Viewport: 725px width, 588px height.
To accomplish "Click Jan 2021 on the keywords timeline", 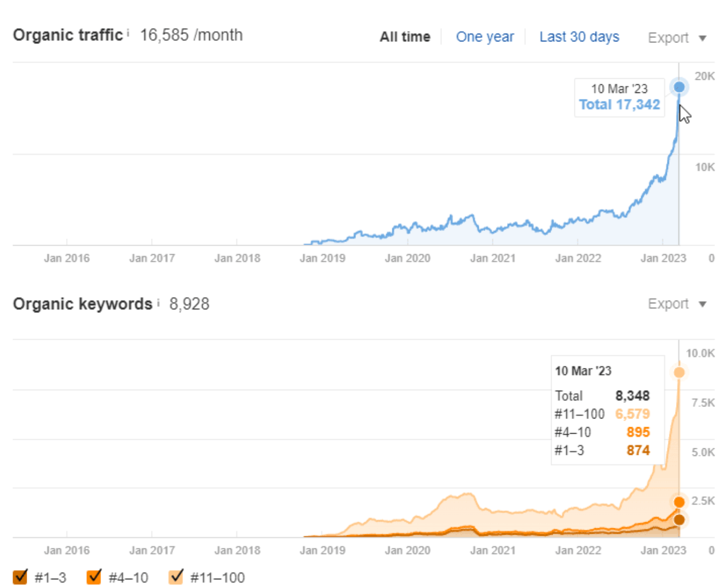I will [492, 550].
